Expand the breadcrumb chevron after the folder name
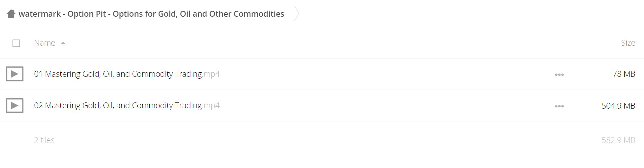The image size is (644, 168). pyautogui.click(x=297, y=14)
